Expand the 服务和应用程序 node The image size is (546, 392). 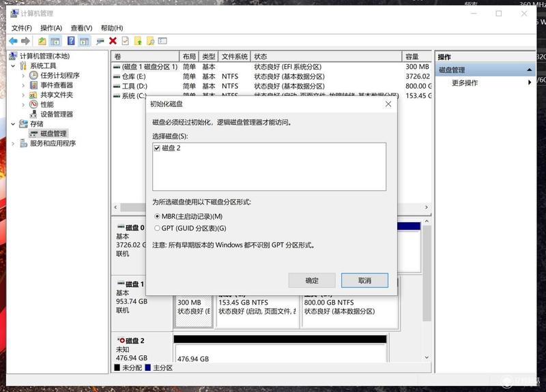(x=13, y=143)
